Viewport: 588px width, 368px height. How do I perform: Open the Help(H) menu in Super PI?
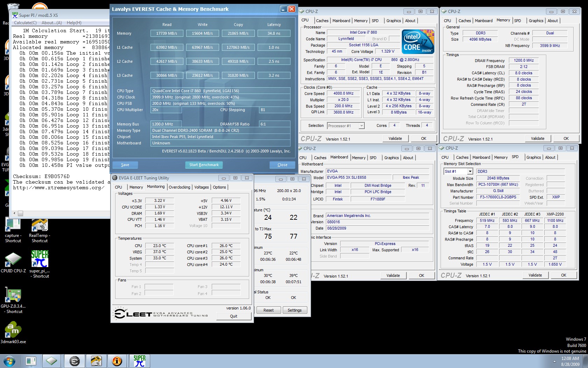pos(74,23)
